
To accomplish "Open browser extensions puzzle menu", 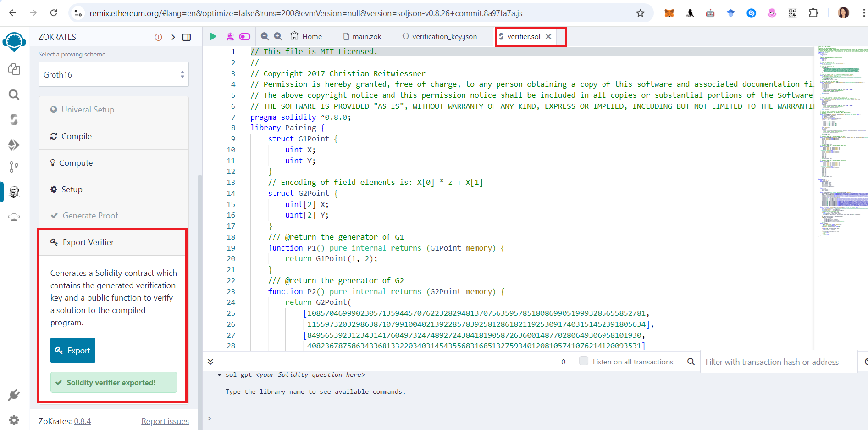I will [x=813, y=13].
